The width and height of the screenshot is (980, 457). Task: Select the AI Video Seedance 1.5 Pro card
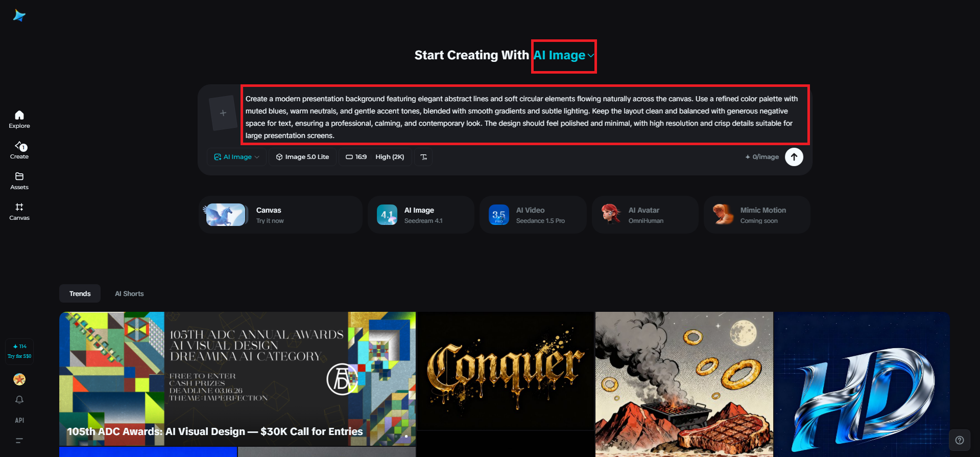[533, 215]
